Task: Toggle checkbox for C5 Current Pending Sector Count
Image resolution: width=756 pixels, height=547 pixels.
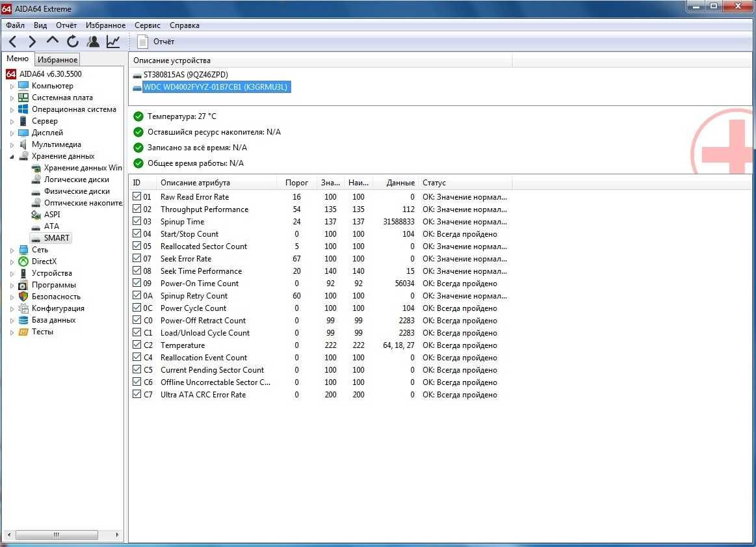Action: coord(137,369)
